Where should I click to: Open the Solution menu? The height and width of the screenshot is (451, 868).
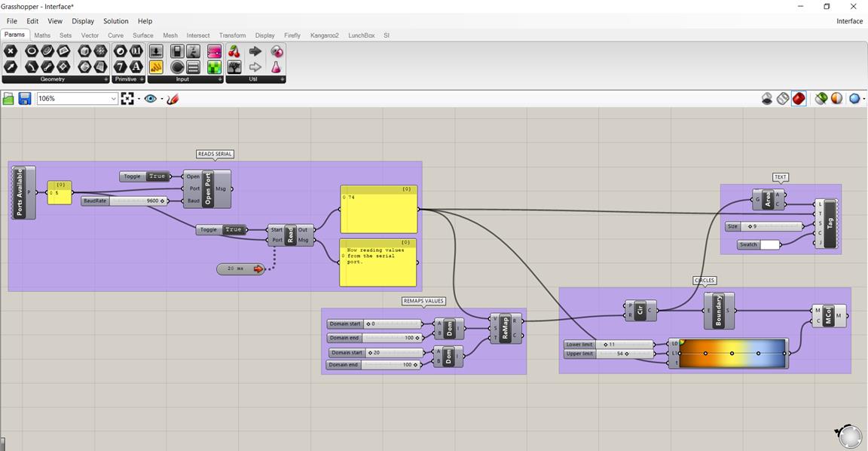click(x=116, y=21)
